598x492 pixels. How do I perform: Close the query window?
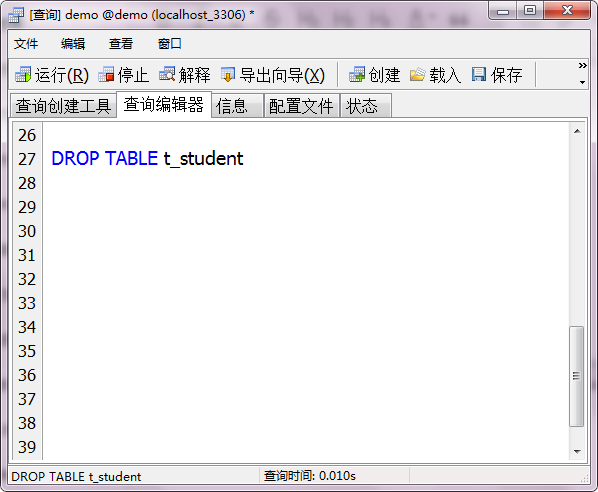point(567,11)
